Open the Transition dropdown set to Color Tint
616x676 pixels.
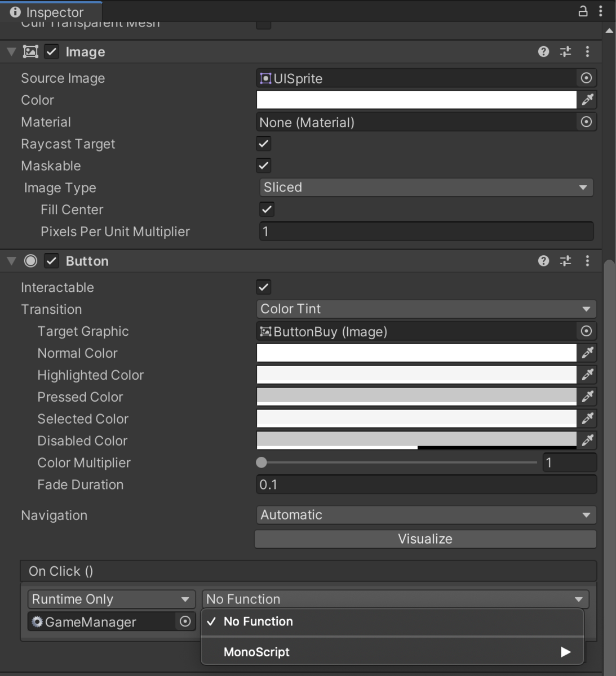pos(426,309)
